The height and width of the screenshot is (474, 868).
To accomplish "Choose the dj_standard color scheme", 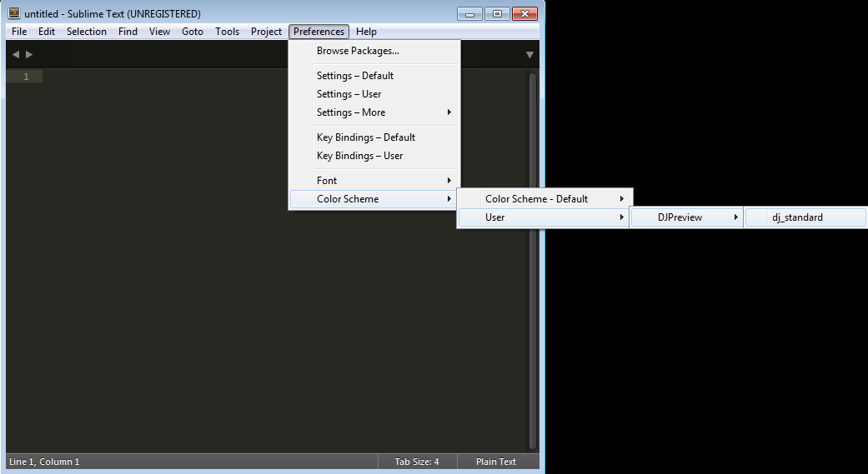I will 797,217.
